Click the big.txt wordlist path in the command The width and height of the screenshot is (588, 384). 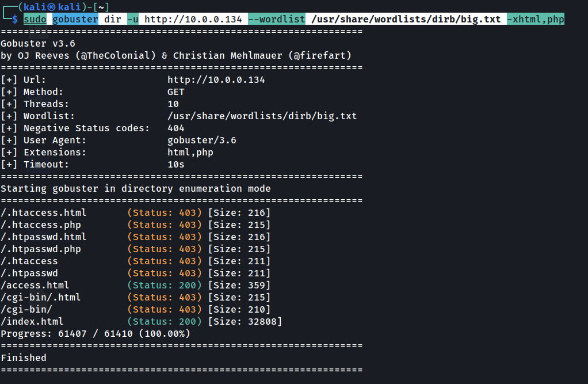(406, 20)
